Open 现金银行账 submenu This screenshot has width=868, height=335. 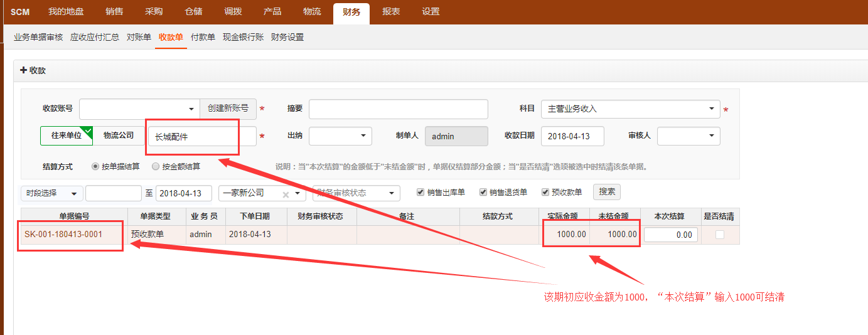point(243,37)
